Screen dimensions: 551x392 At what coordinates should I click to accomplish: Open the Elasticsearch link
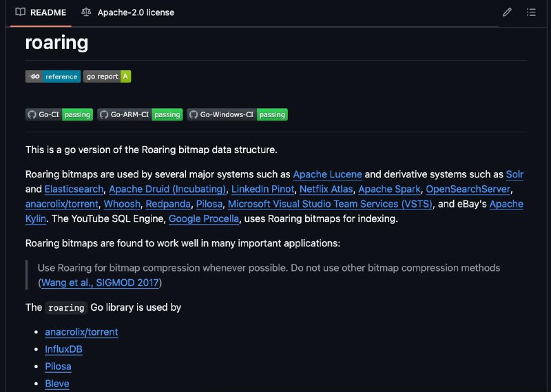click(74, 189)
